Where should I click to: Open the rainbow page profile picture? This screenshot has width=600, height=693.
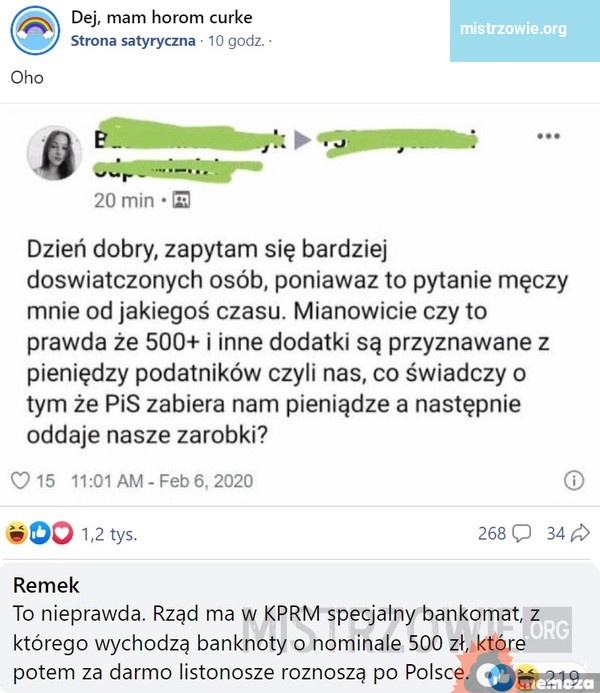pyautogui.click(x=35, y=30)
